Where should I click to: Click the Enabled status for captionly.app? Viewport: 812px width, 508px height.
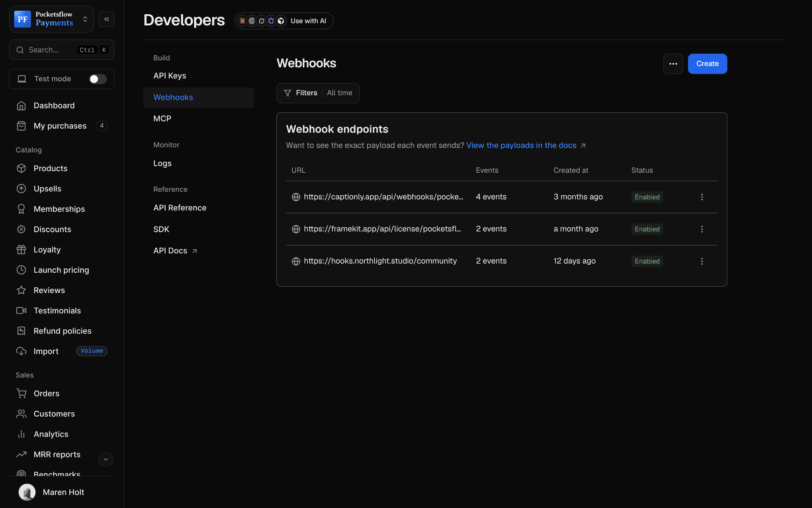[647, 197]
